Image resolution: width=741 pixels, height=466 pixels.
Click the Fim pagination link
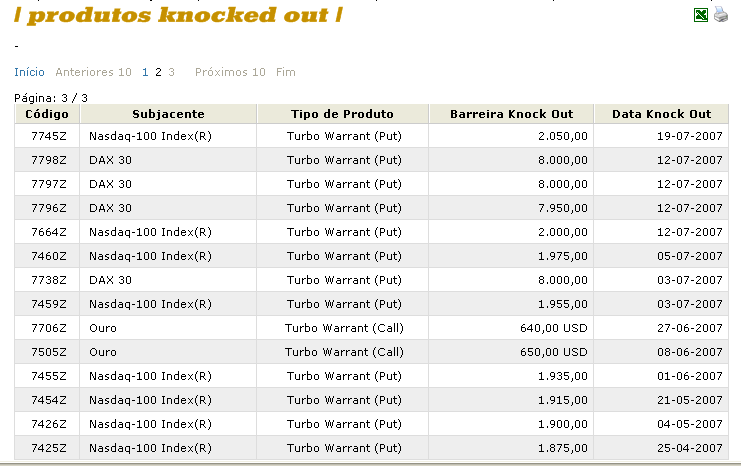(x=286, y=72)
